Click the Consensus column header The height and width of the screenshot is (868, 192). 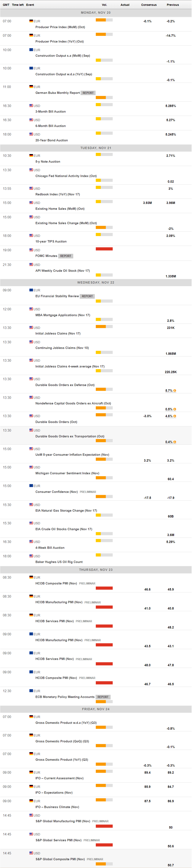coord(149,5)
